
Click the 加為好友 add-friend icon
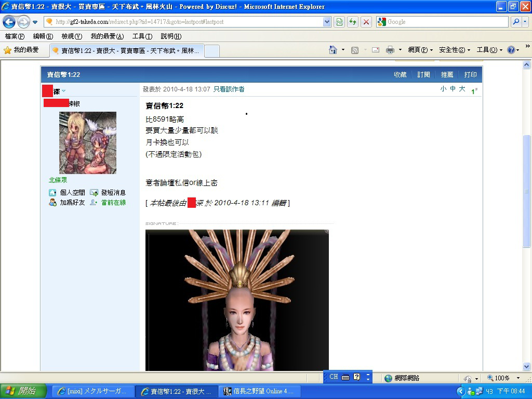click(x=52, y=203)
